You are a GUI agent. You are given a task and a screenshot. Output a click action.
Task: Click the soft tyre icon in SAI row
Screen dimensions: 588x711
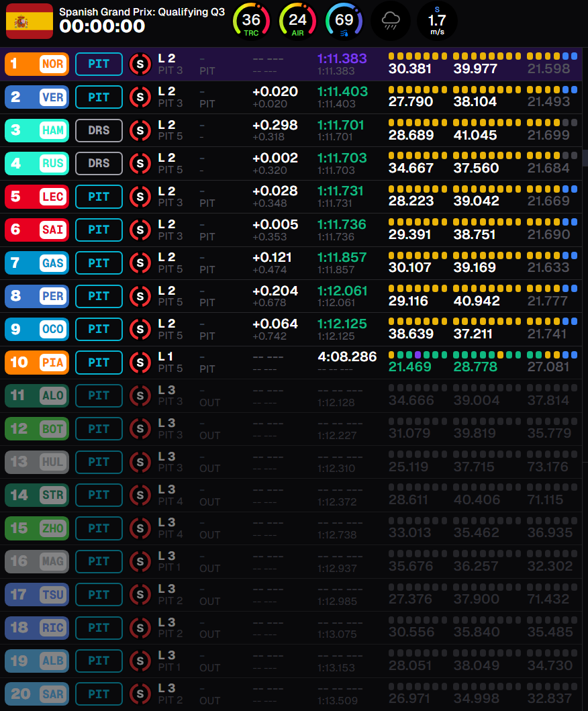140,230
